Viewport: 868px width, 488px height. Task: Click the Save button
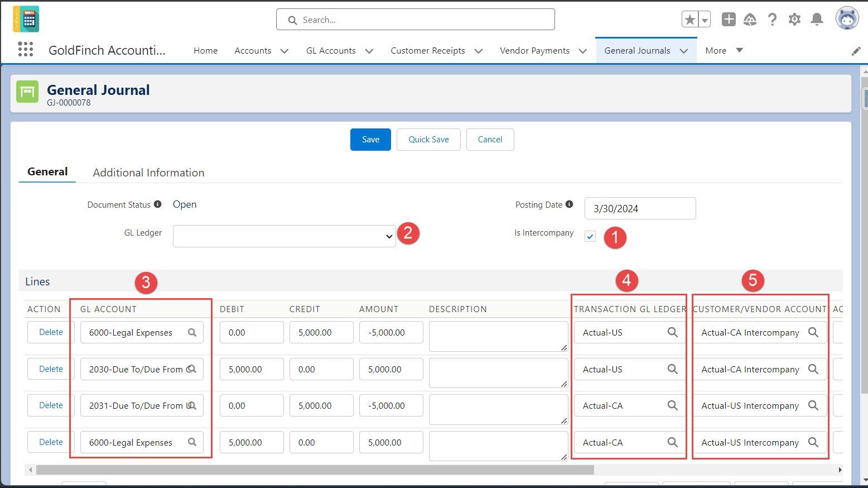(370, 140)
